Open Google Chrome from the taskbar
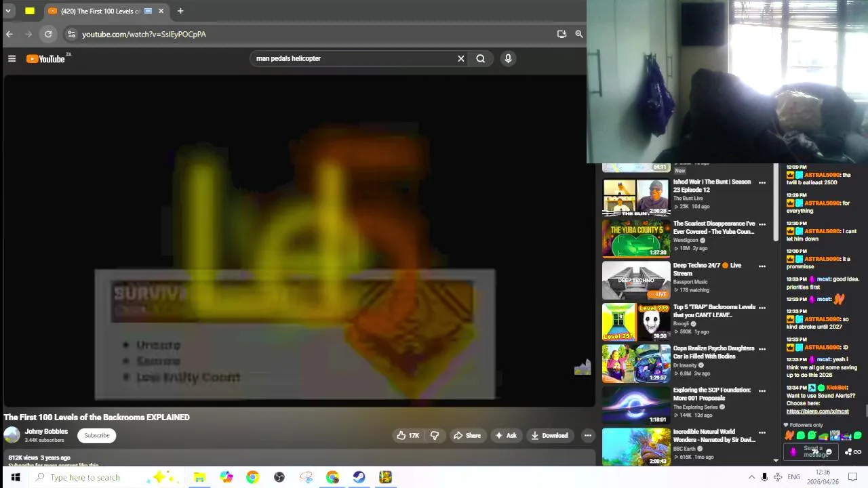The image size is (868, 488). 252,477
